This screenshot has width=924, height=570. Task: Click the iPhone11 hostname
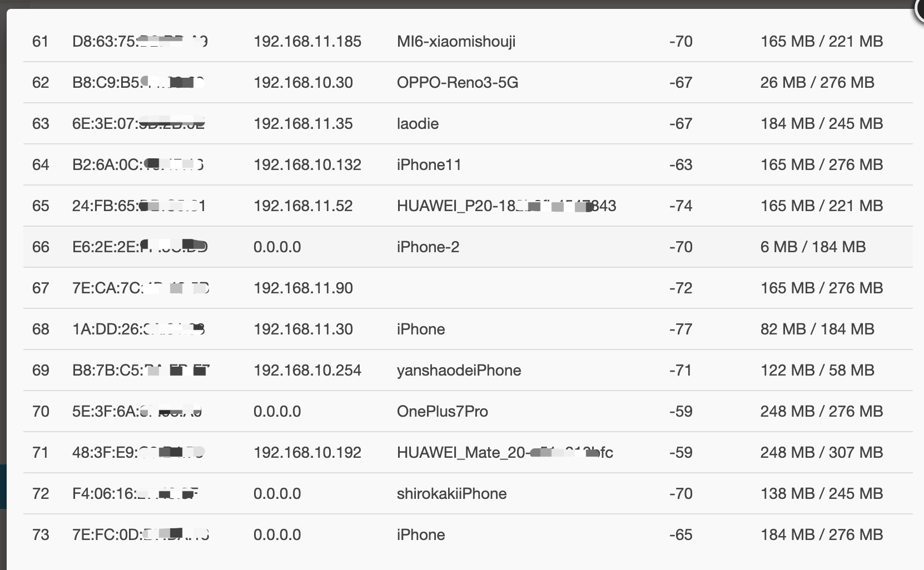coord(429,165)
